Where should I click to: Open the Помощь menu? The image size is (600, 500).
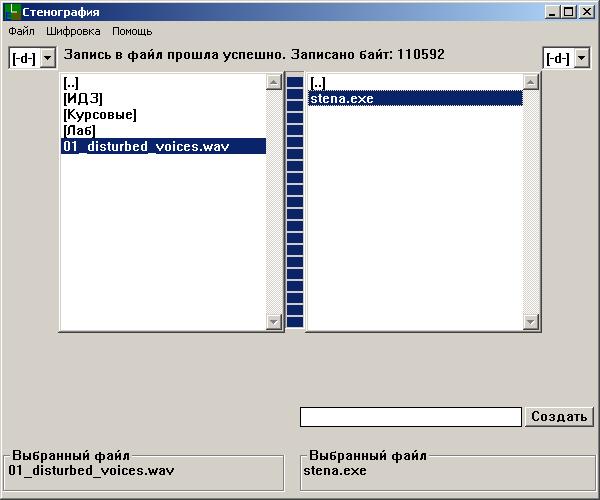tap(132, 31)
